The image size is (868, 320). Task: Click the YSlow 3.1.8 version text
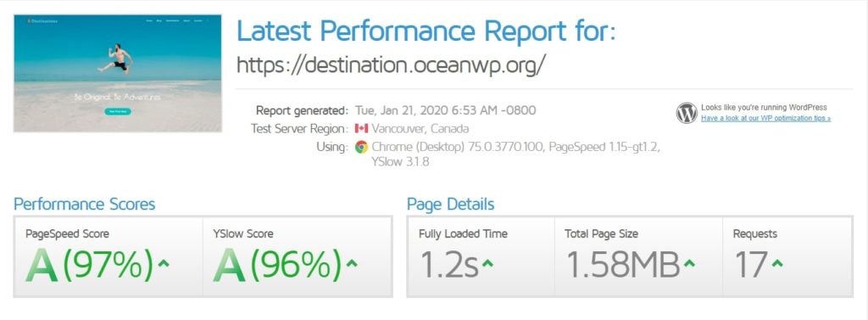tap(400, 162)
